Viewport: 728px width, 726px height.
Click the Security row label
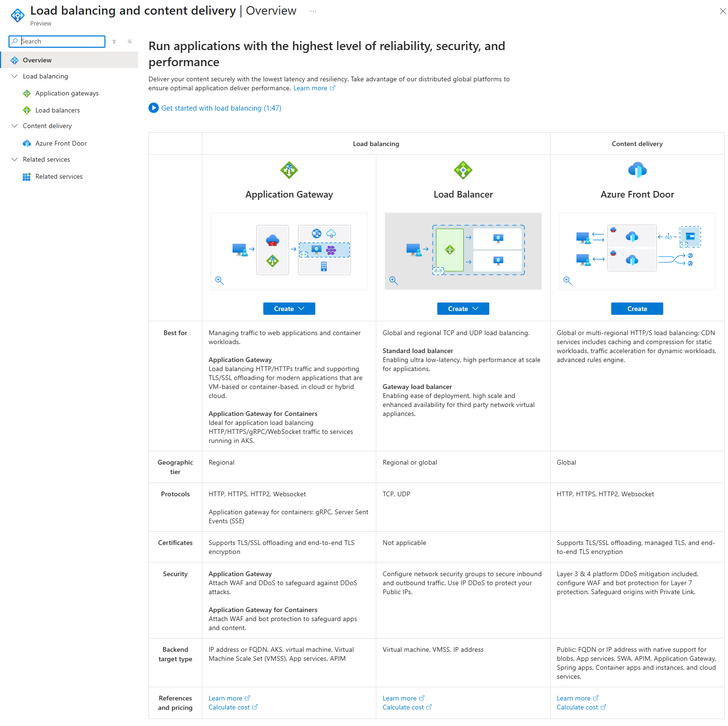tap(175, 574)
